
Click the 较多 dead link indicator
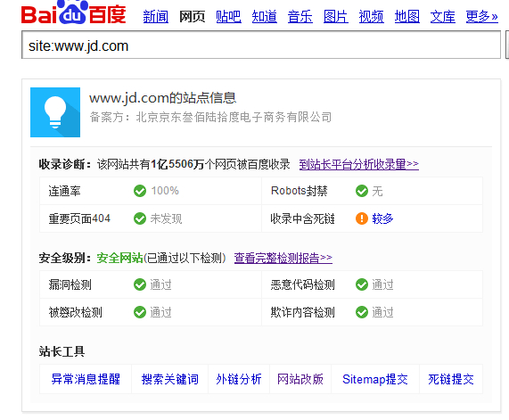pos(382,218)
